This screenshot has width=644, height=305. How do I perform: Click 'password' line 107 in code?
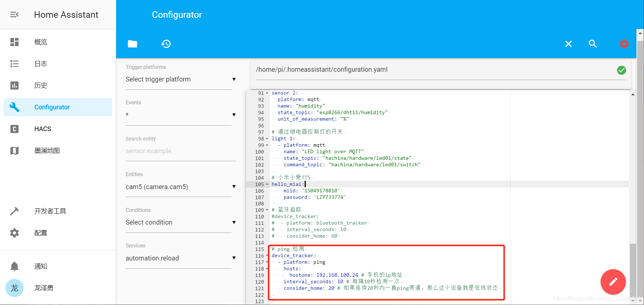coord(315,197)
